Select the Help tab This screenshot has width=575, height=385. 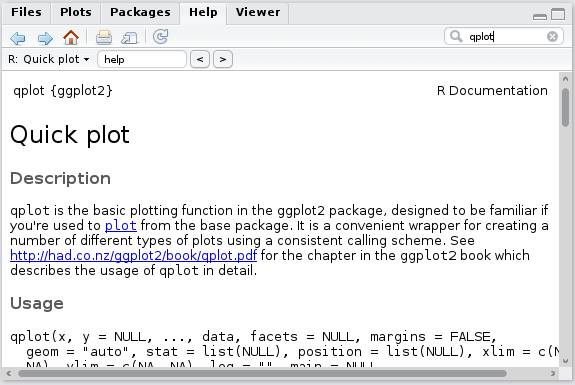point(203,12)
